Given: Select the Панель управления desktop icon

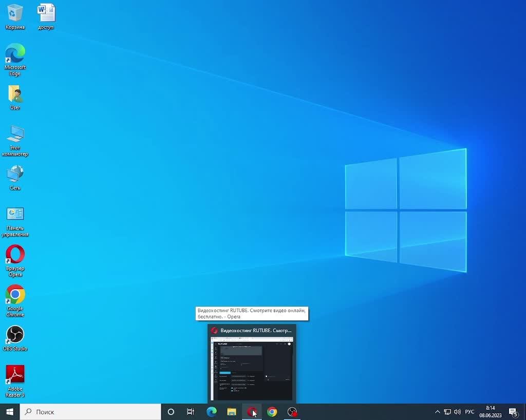Looking at the screenshot, I should (x=15, y=222).
